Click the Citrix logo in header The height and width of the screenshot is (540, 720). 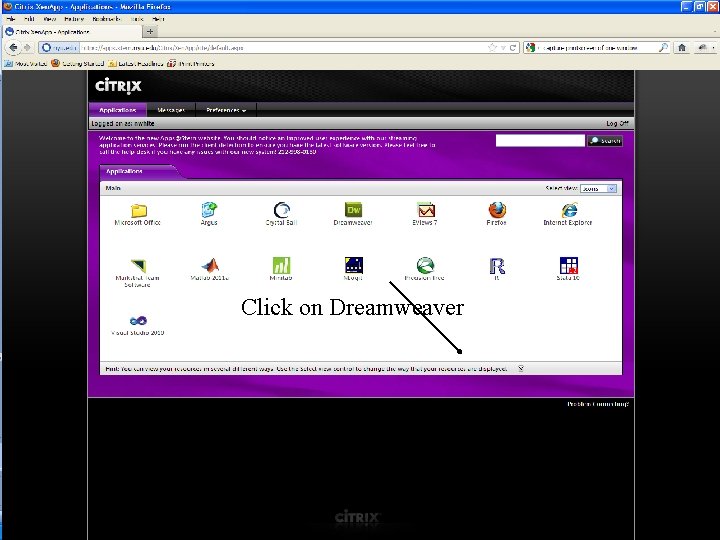[x=118, y=86]
